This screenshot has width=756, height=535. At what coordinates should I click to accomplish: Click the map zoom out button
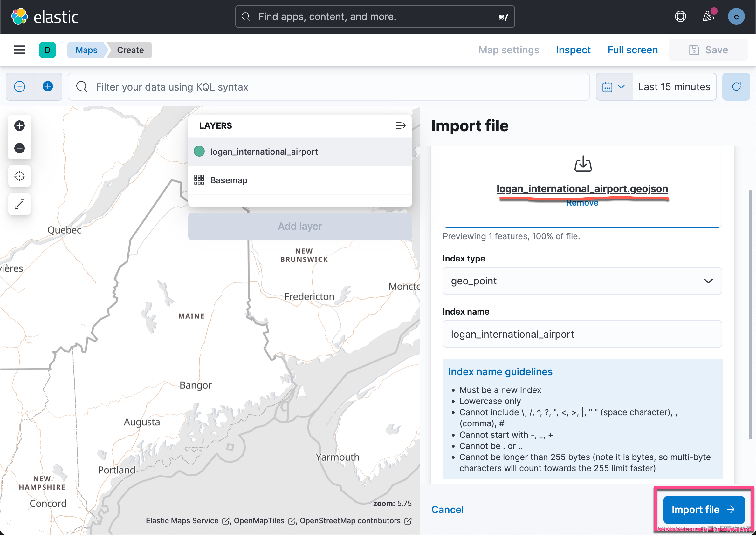19,148
